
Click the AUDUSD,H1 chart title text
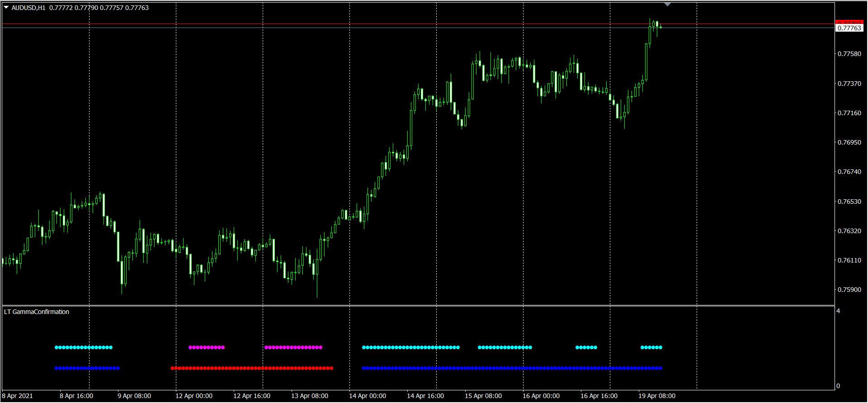click(28, 8)
